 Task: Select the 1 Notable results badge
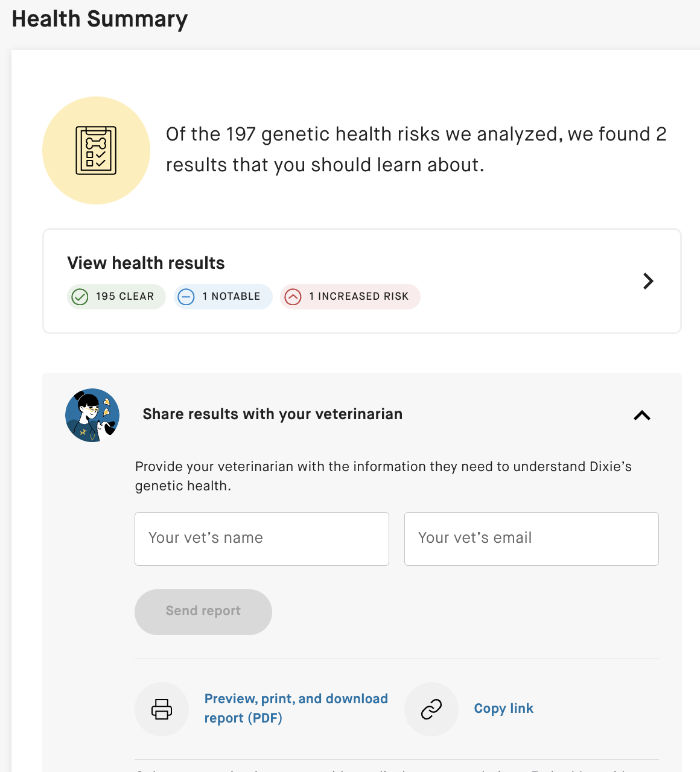[223, 297]
